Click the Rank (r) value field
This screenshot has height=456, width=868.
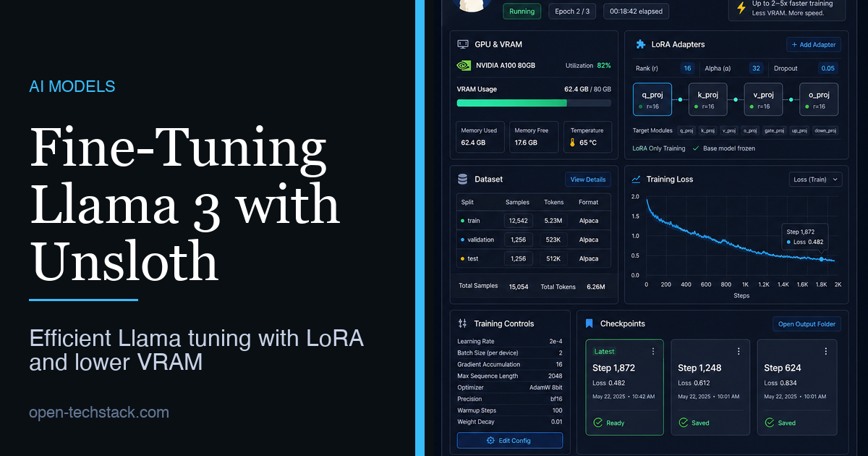tap(687, 68)
